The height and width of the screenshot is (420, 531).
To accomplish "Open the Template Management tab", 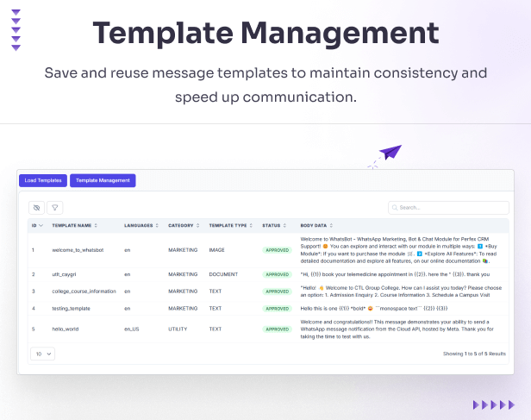I will 103,180.
